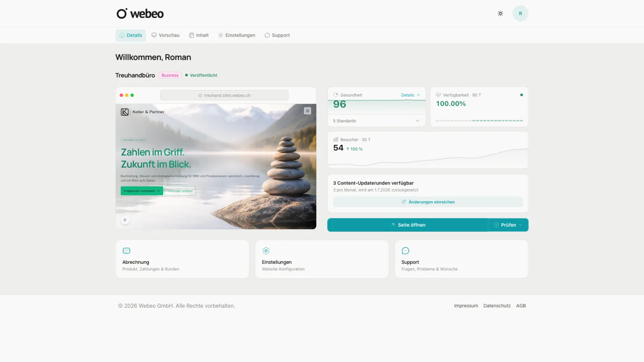Click the website preview thumbnail image

pos(216,167)
